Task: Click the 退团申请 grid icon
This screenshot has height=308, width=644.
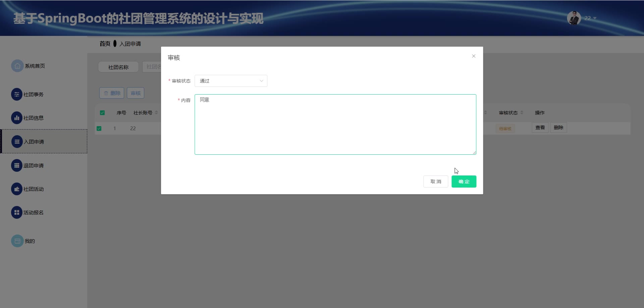Action: coord(17,165)
